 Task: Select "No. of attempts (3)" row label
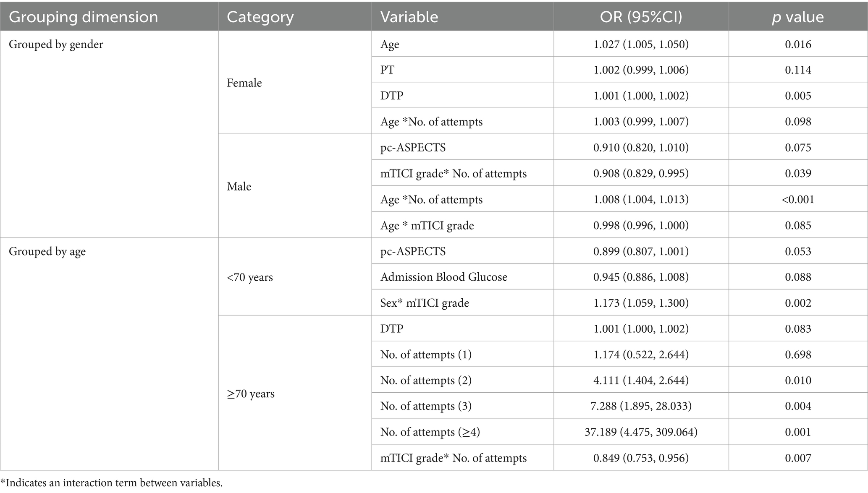pos(425,406)
